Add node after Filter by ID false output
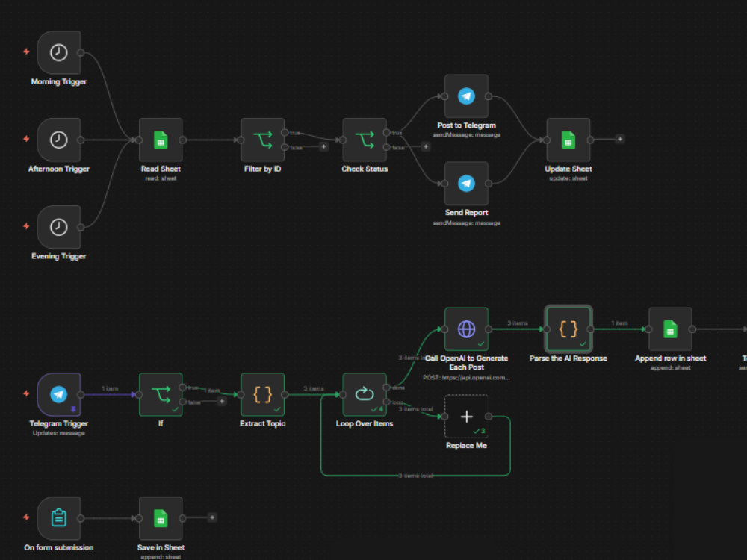The width and height of the screenshot is (747, 560). pyautogui.click(x=324, y=146)
